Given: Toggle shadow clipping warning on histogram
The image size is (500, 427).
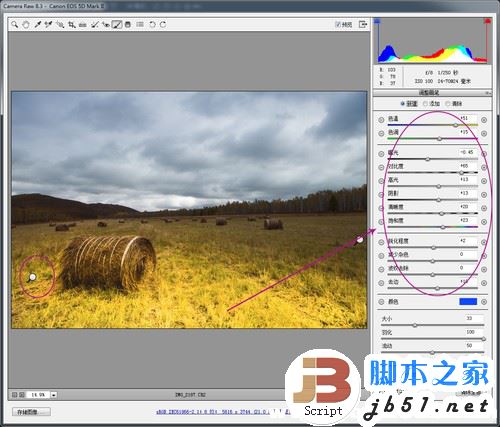Looking at the screenshot, I should click(x=377, y=21).
